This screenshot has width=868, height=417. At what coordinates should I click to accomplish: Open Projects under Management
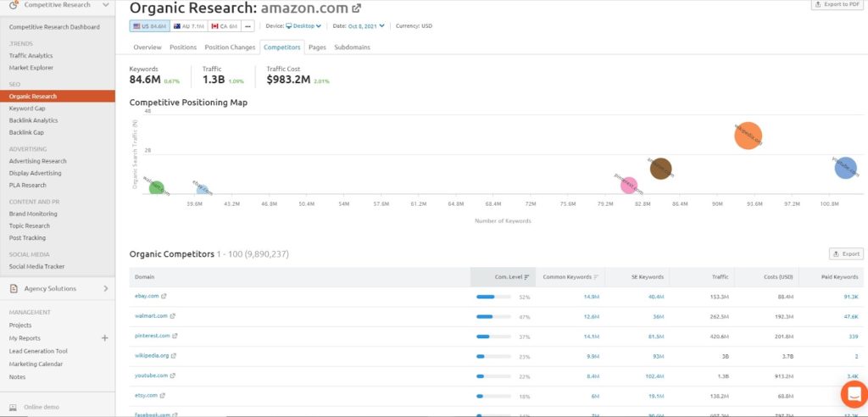point(20,325)
